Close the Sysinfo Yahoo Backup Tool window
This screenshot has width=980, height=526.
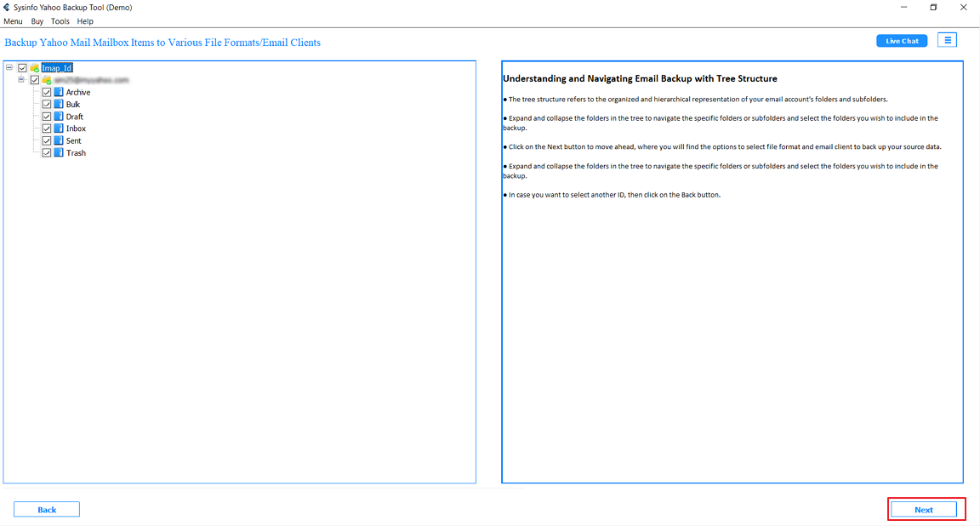963,8
